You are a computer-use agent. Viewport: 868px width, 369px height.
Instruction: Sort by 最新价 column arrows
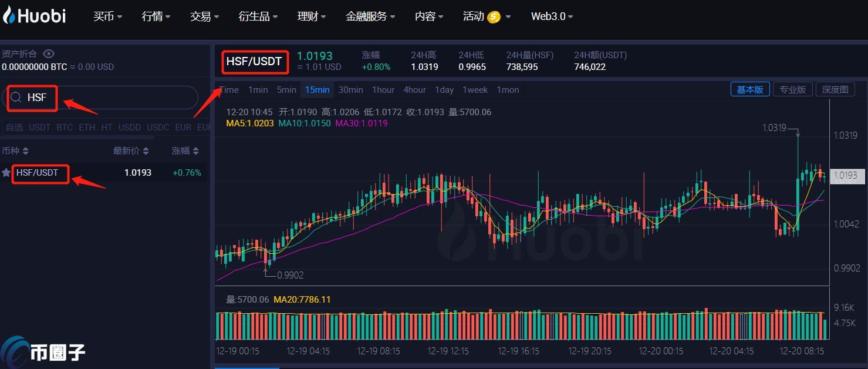(146, 151)
